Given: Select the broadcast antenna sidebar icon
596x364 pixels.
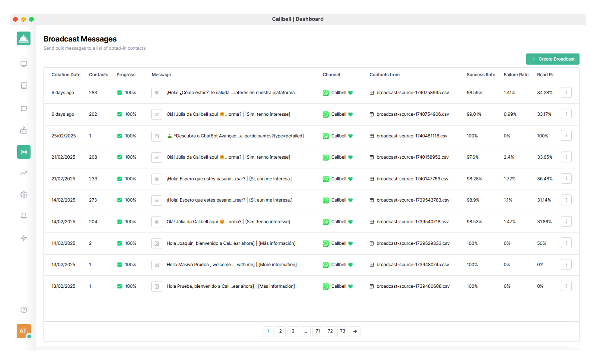Looking at the screenshot, I should (24, 152).
